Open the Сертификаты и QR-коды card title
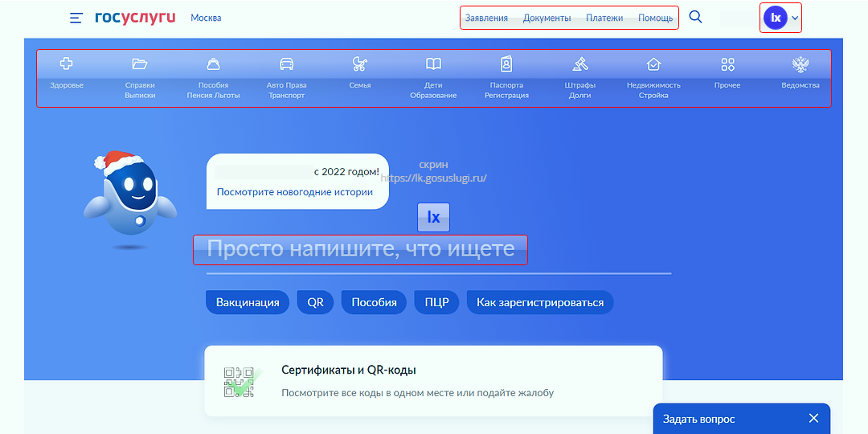 tap(349, 370)
